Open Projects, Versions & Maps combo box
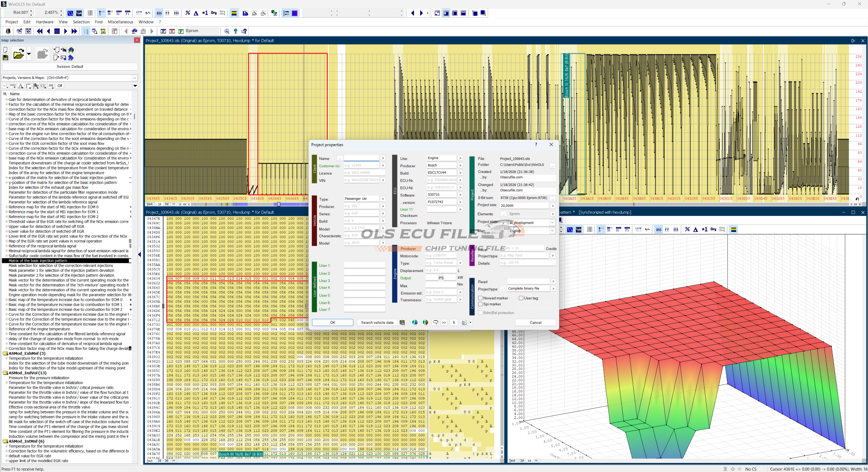Viewport: 868px width, 472px height. pos(135,78)
